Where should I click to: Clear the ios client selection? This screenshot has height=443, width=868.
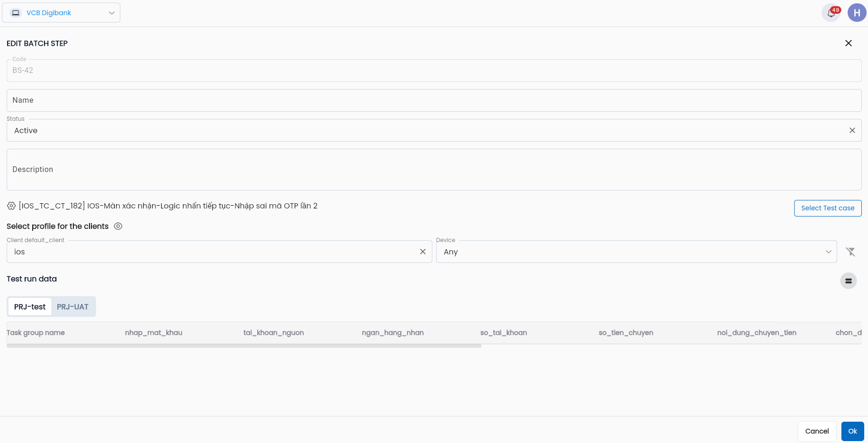coord(423,252)
